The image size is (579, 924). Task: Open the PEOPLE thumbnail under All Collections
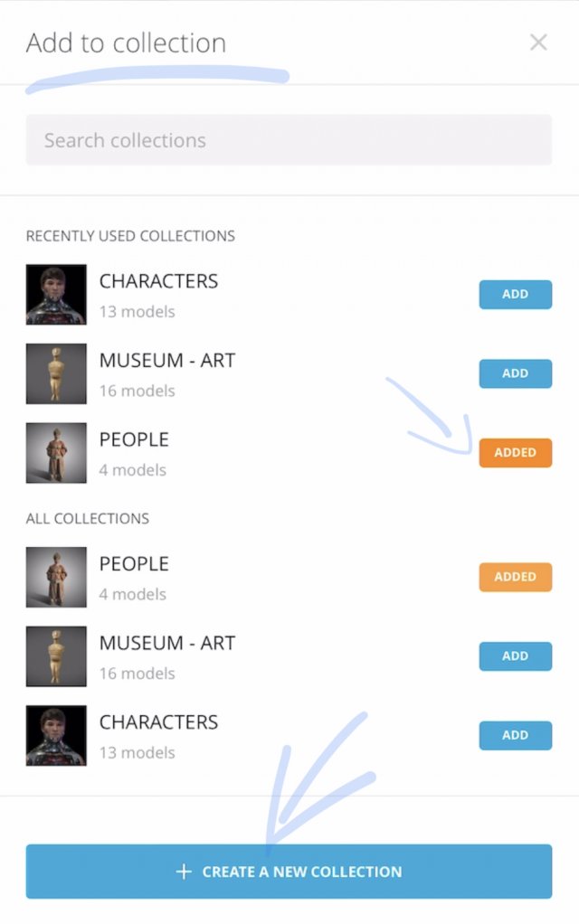(x=56, y=577)
